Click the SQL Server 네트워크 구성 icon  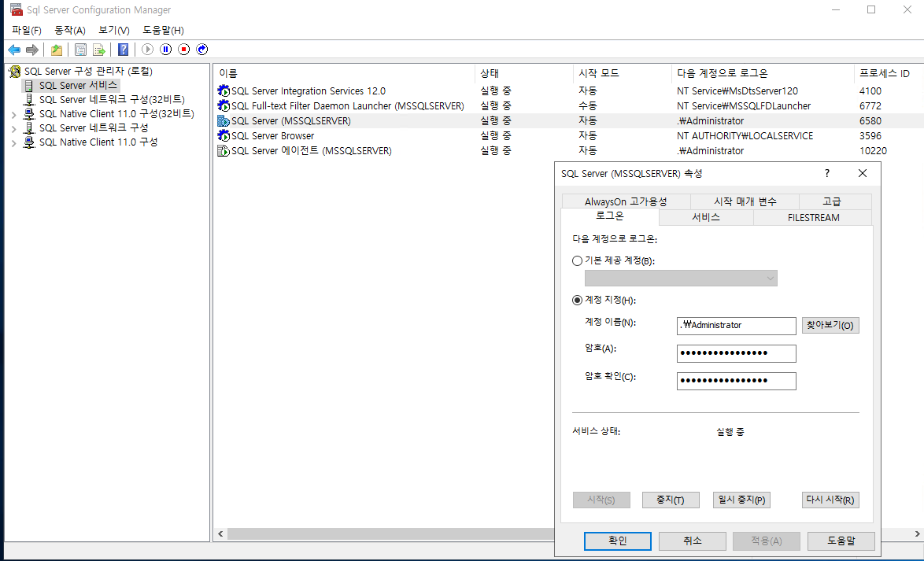click(29, 128)
